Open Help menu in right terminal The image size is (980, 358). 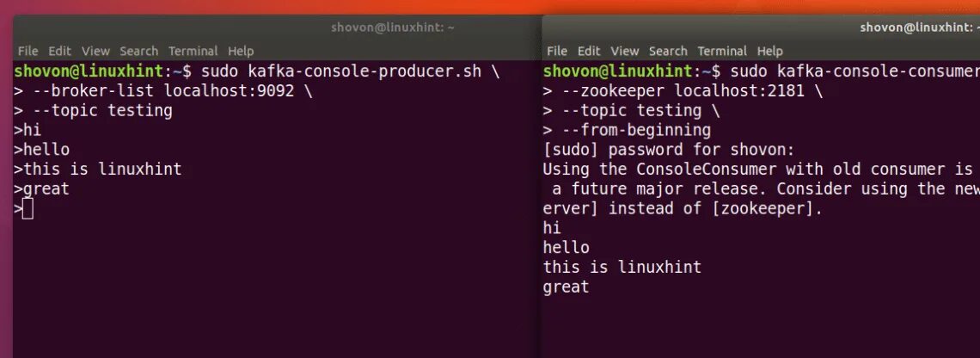pos(770,52)
